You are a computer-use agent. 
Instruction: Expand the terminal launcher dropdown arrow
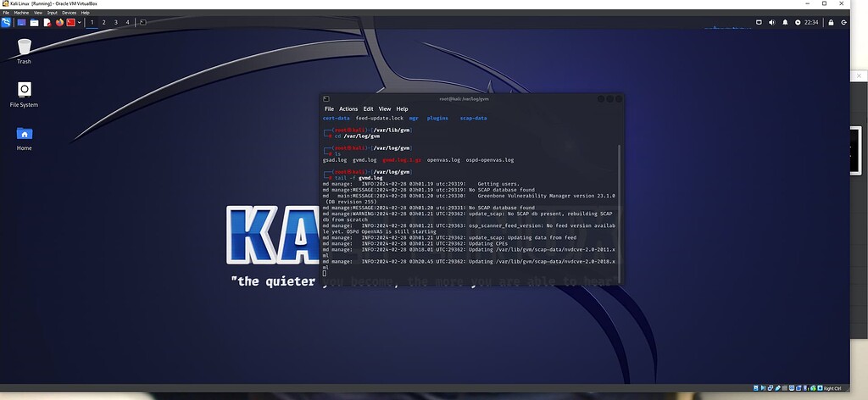point(79,22)
